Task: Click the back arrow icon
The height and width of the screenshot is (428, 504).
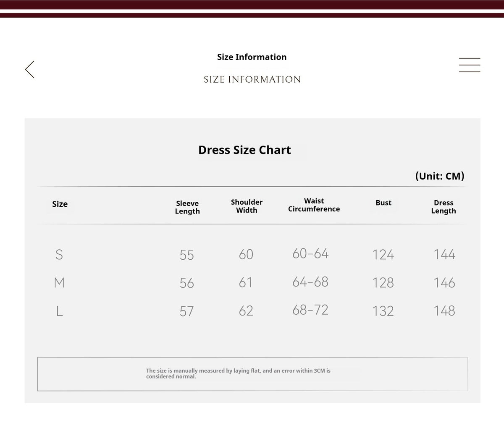Action: coord(29,69)
